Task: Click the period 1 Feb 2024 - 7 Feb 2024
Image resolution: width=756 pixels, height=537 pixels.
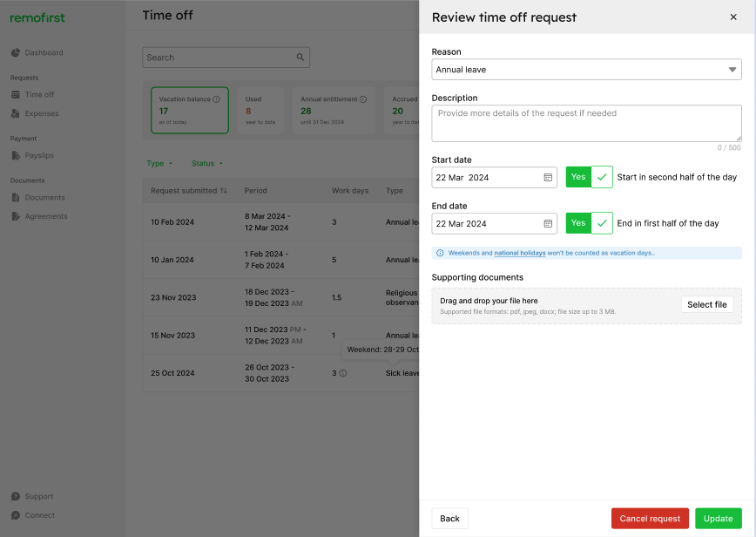Action: point(267,260)
